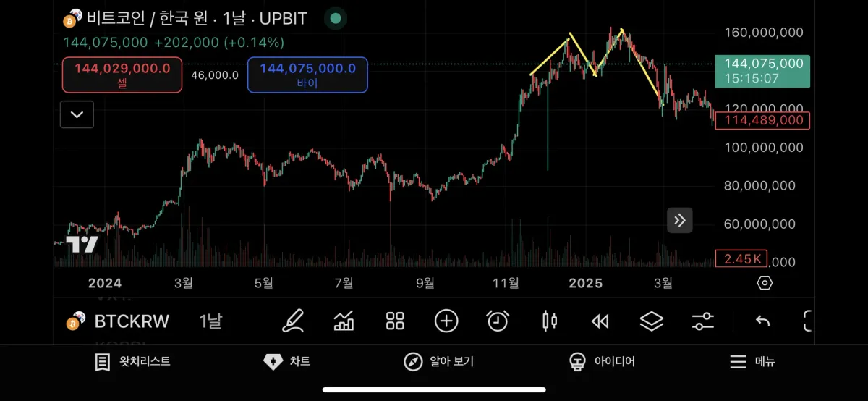Switch to the 왓치리스트 tab

click(133, 362)
